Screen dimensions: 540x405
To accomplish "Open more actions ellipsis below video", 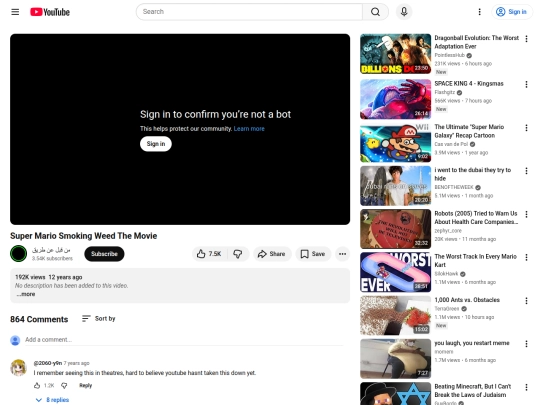I will pos(342,254).
